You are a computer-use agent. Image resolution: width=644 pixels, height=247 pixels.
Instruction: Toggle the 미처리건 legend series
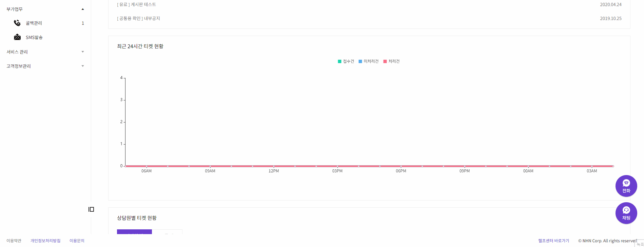369,61
